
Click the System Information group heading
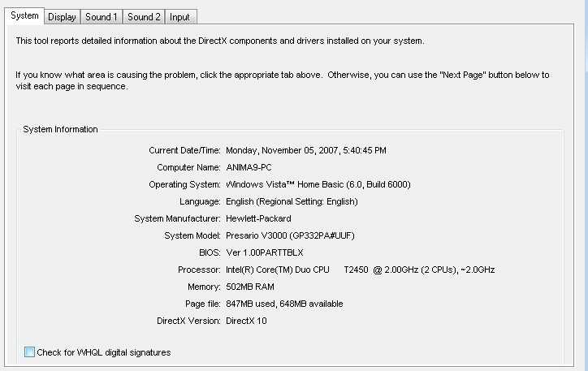(60, 129)
